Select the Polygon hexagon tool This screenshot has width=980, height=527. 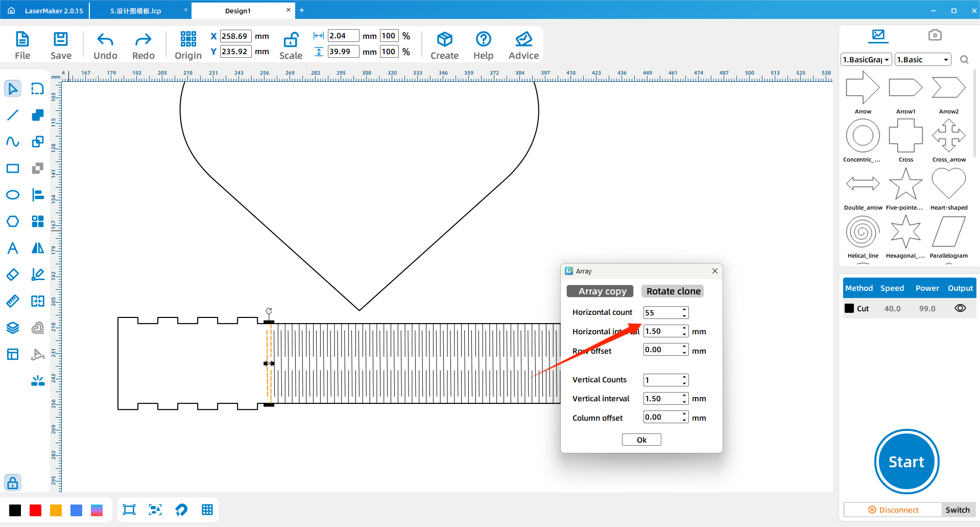point(13,221)
